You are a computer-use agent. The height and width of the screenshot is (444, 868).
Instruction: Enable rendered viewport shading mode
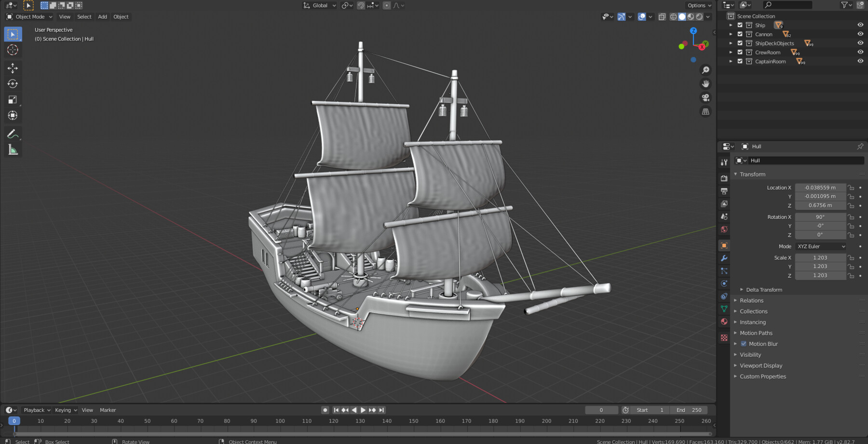(x=699, y=16)
